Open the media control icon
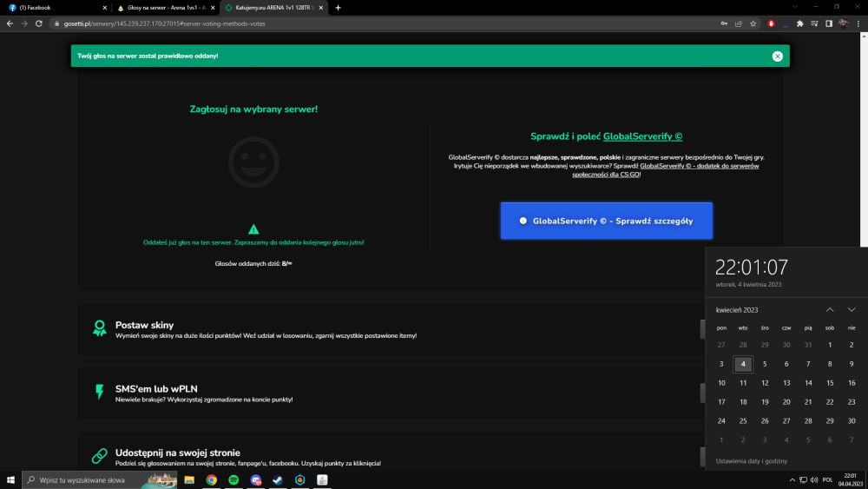 (814, 23)
